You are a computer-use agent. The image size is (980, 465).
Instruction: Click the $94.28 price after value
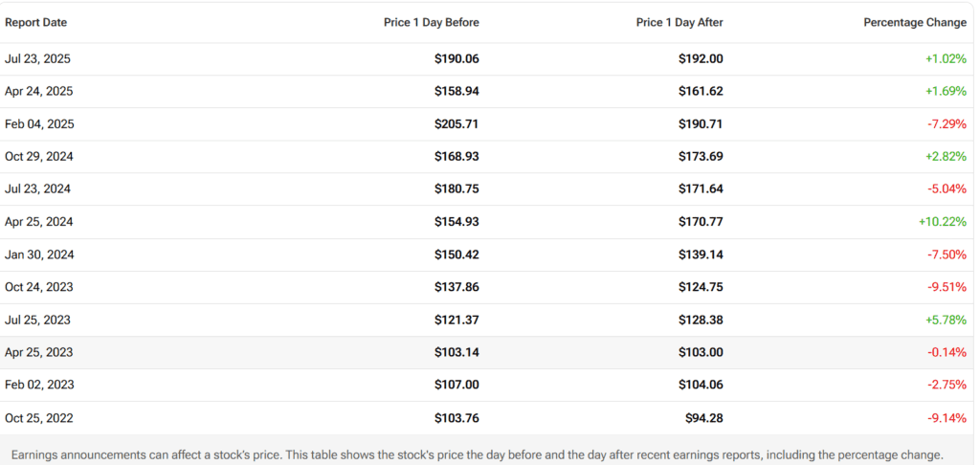click(x=704, y=418)
